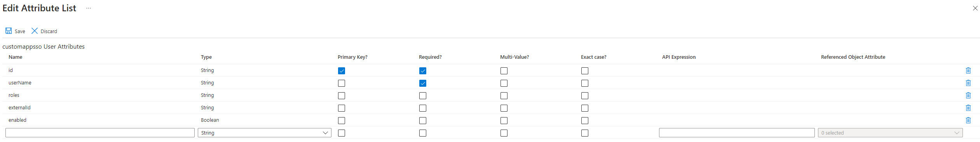This screenshot has width=980, height=142.
Task: Click the Discard X icon
Action: pos(35,31)
